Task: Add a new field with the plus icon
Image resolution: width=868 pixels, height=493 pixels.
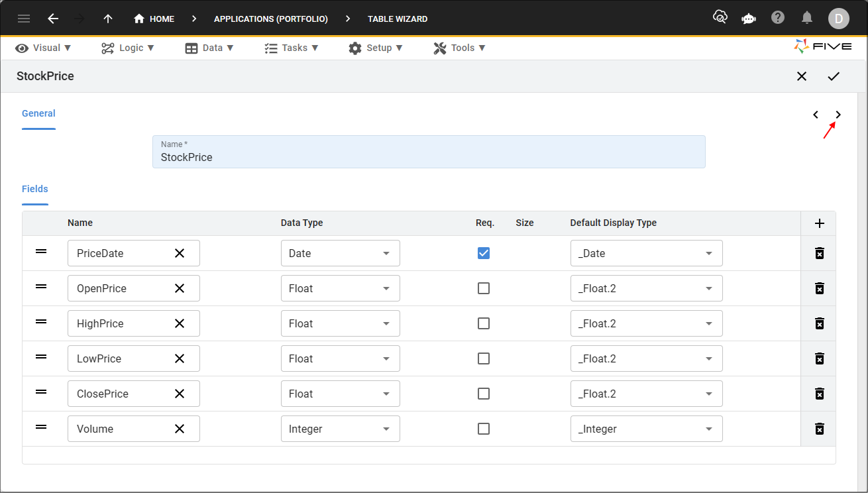Action: [820, 223]
